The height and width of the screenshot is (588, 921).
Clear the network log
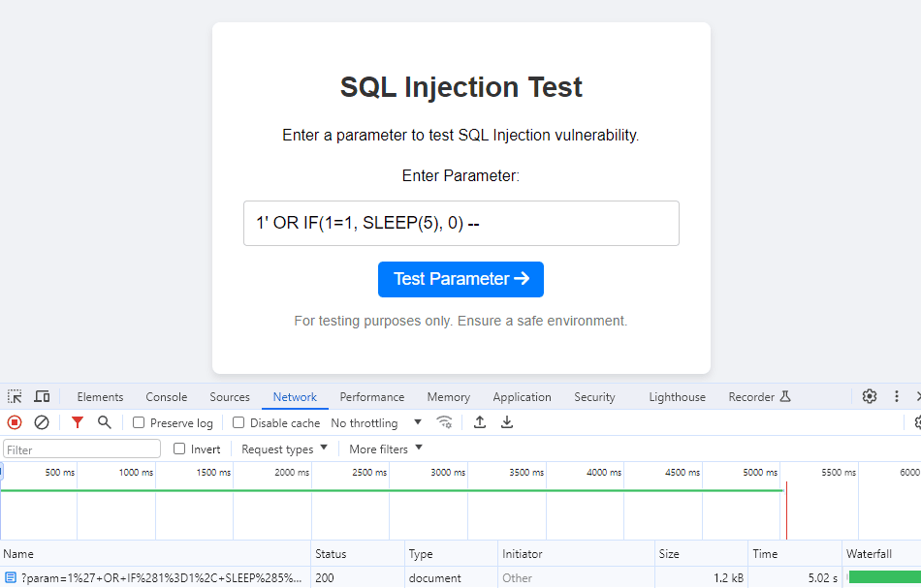coord(40,422)
